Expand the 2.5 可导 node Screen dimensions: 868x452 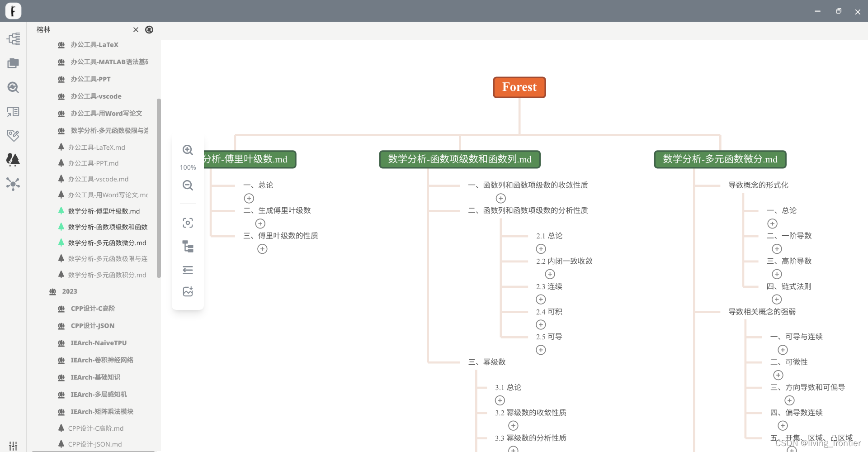tap(541, 350)
